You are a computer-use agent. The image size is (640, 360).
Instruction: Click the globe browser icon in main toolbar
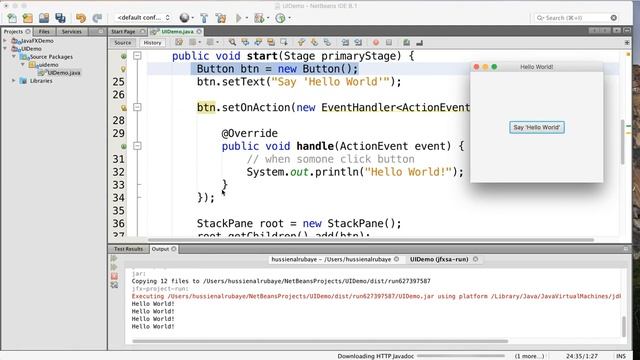184,18
